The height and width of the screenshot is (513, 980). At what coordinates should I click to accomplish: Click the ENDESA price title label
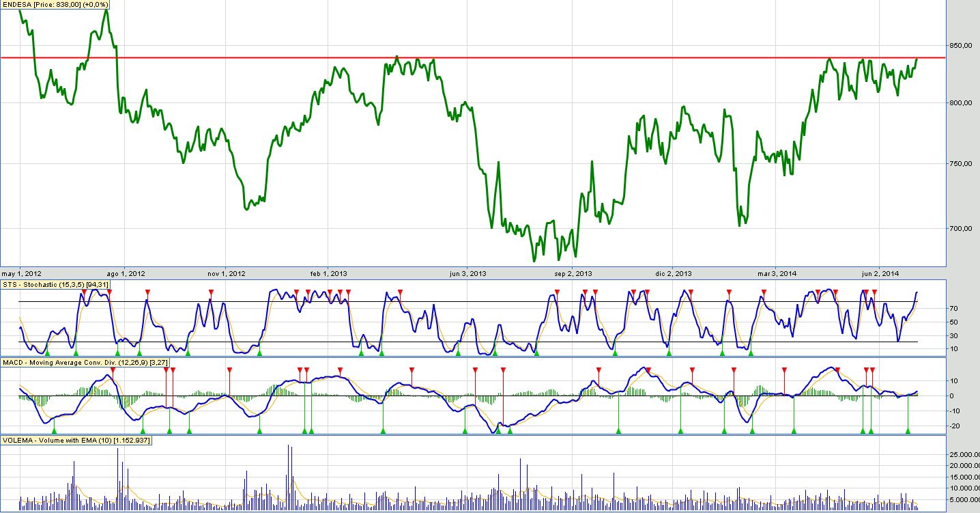(x=55, y=4)
